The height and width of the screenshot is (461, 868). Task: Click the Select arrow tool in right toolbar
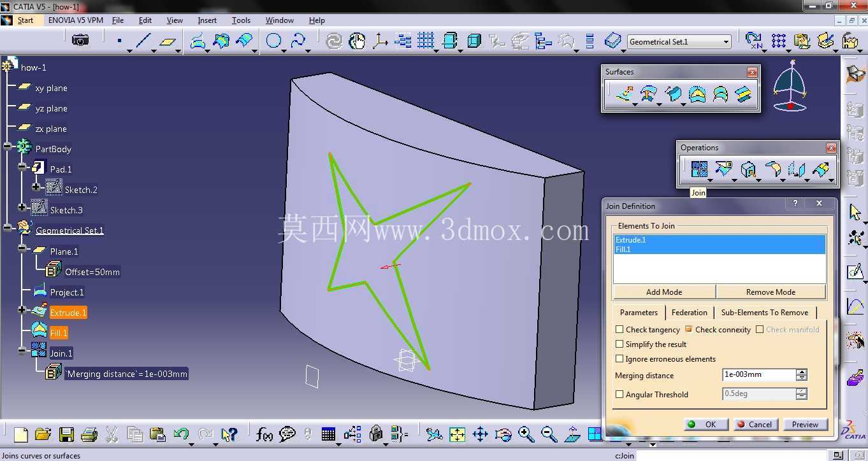point(855,212)
